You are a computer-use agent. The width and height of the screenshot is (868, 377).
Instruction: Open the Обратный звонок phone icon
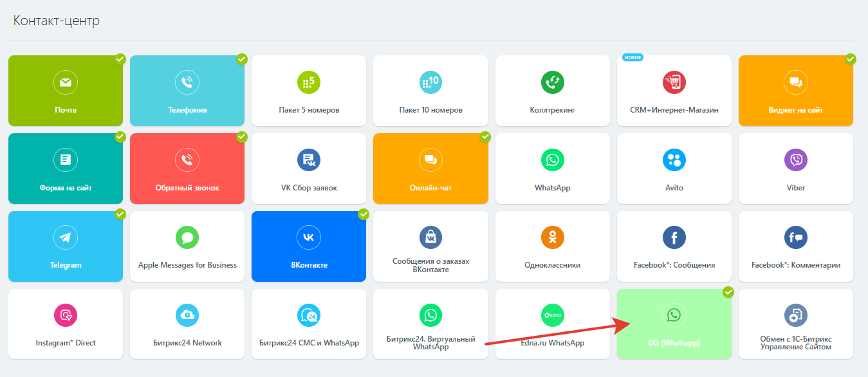coord(187,160)
